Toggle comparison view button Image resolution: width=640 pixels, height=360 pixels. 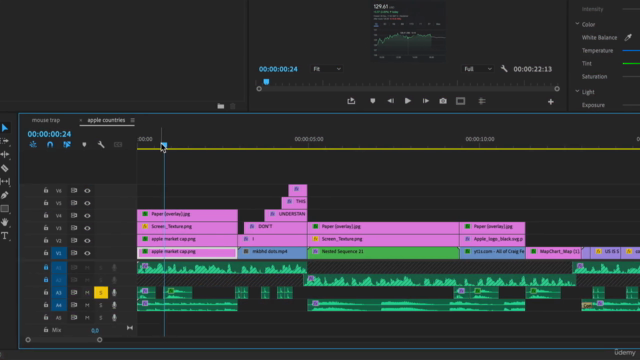pyautogui.click(x=460, y=101)
